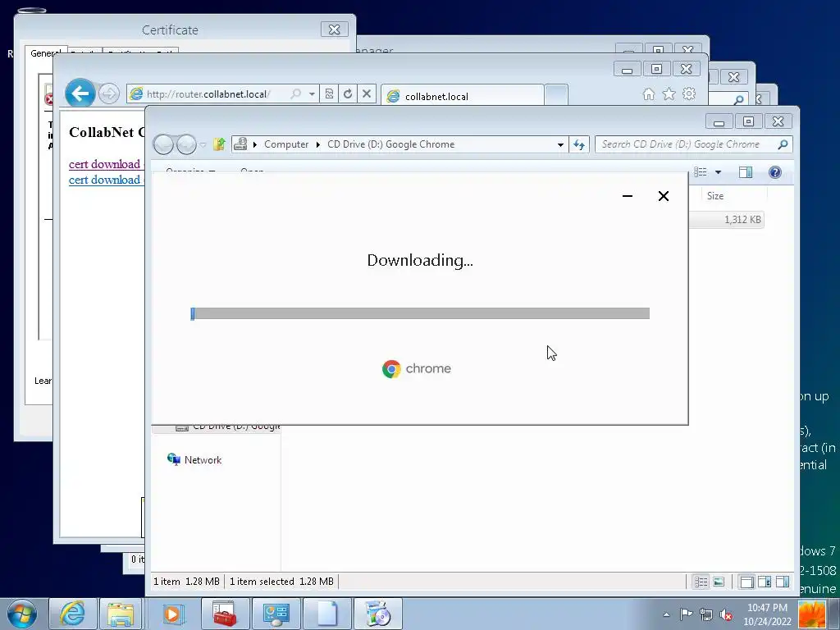Click the second cert download link
The height and width of the screenshot is (630, 840).
pos(104,180)
